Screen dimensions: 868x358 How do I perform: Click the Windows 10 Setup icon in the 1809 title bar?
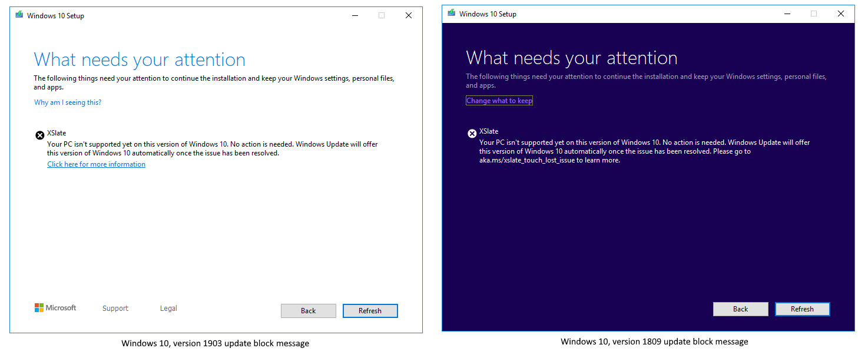450,13
